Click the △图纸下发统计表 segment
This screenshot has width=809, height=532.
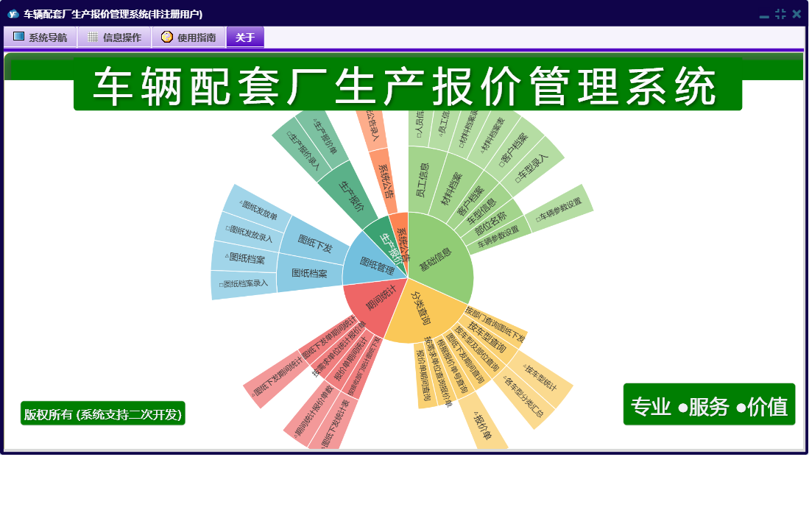point(336,424)
